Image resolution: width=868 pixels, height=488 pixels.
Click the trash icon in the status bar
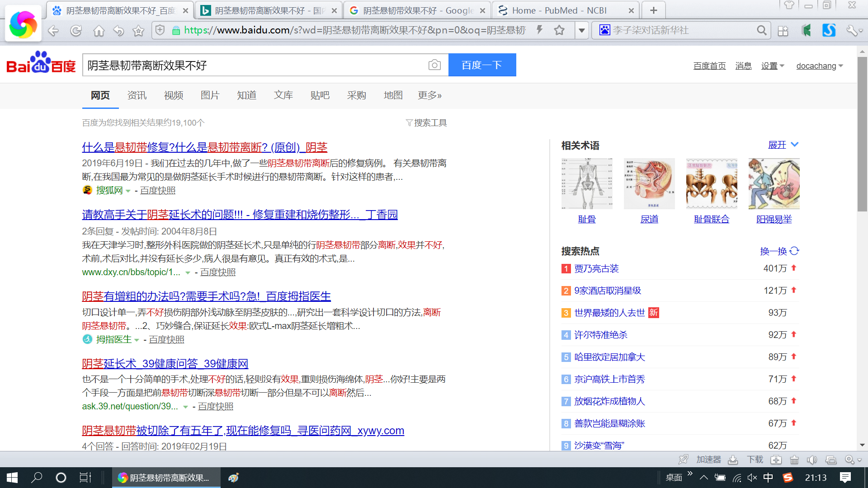[794, 460]
